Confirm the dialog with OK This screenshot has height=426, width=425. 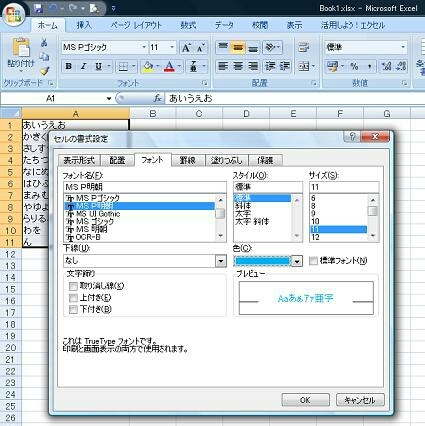click(x=305, y=400)
